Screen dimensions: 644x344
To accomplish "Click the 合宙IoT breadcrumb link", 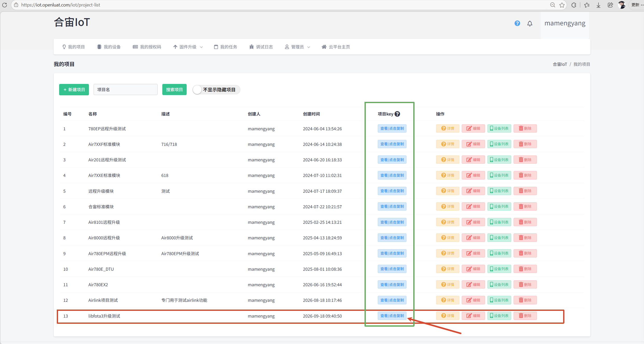I will [560, 64].
